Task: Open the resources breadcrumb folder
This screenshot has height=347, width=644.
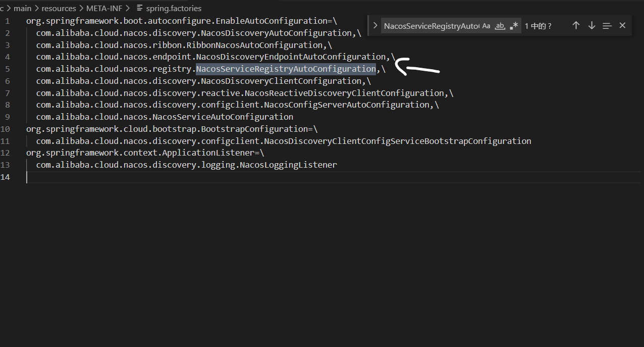Action: point(59,8)
